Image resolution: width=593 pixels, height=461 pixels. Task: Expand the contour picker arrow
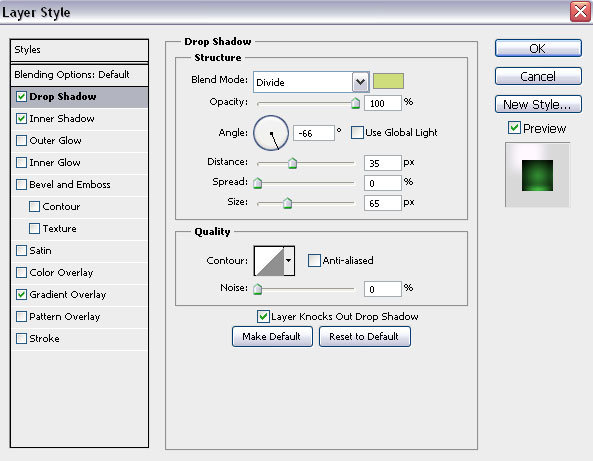coord(289,261)
